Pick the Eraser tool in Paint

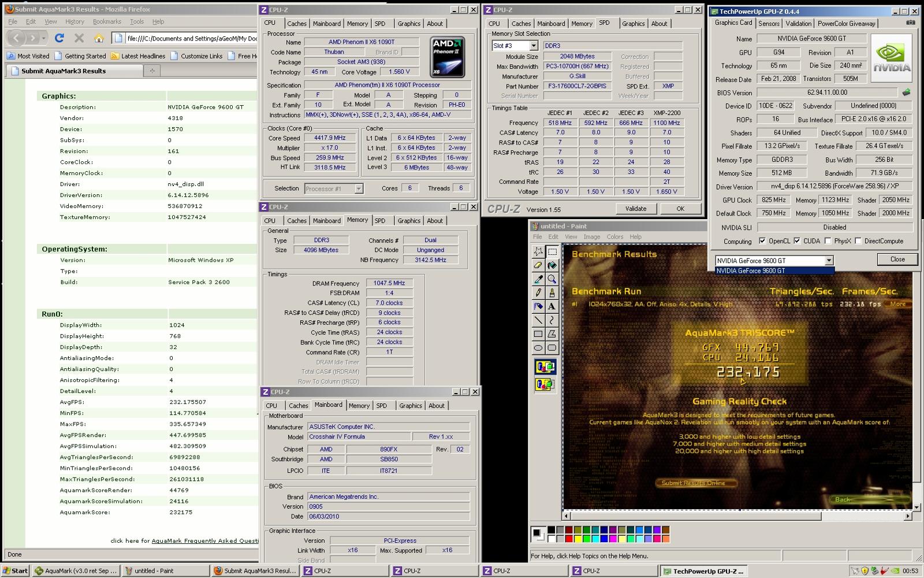[x=538, y=265]
